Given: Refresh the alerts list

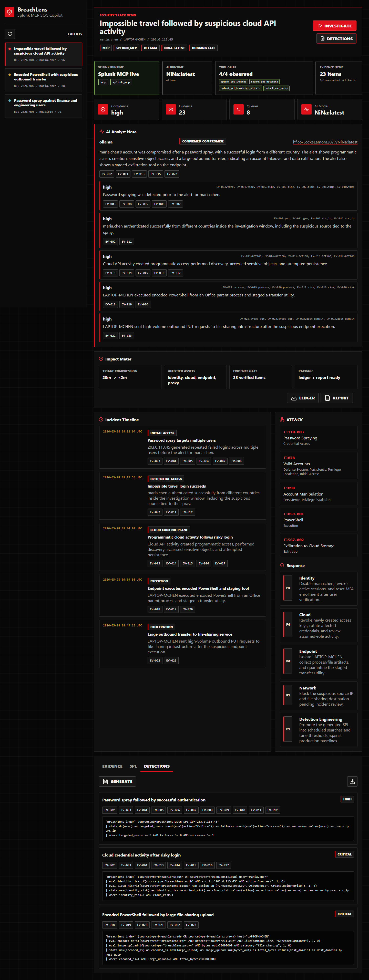Looking at the screenshot, I should coord(10,34).
